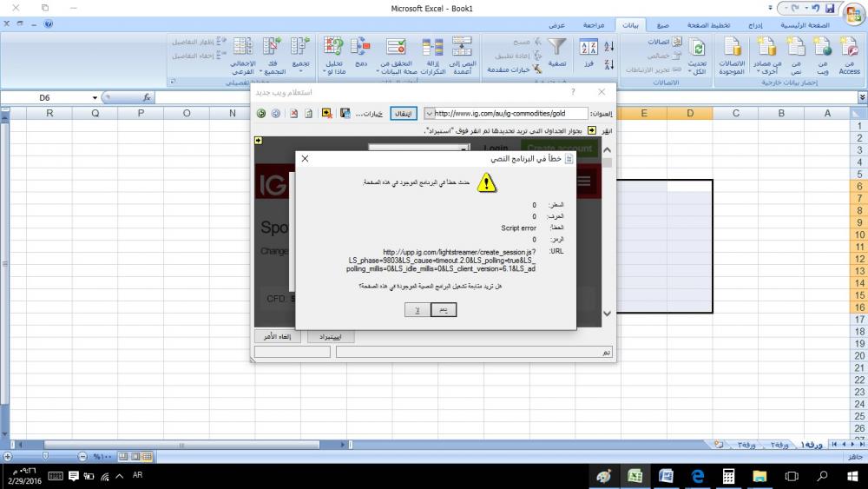The width and height of the screenshot is (868, 489).
Task: Click the yellow table selection arrow
Action: pos(259,140)
